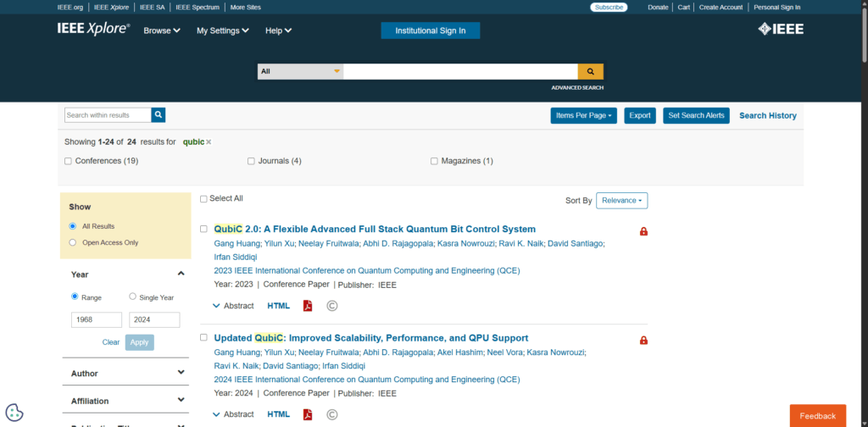Viewport: 868px width, 427px height.
Task: Open the Sort By Relevance dropdown
Action: pyautogui.click(x=621, y=201)
